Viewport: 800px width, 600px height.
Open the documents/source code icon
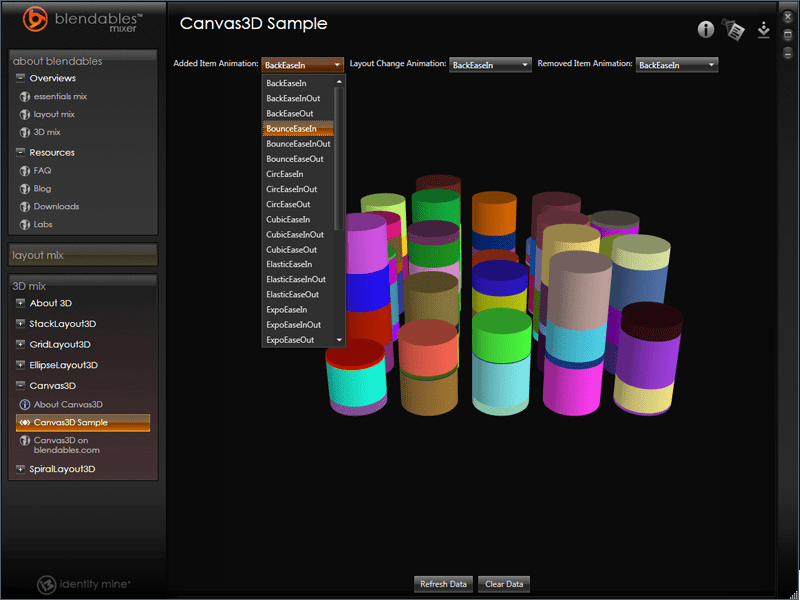[x=735, y=31]
